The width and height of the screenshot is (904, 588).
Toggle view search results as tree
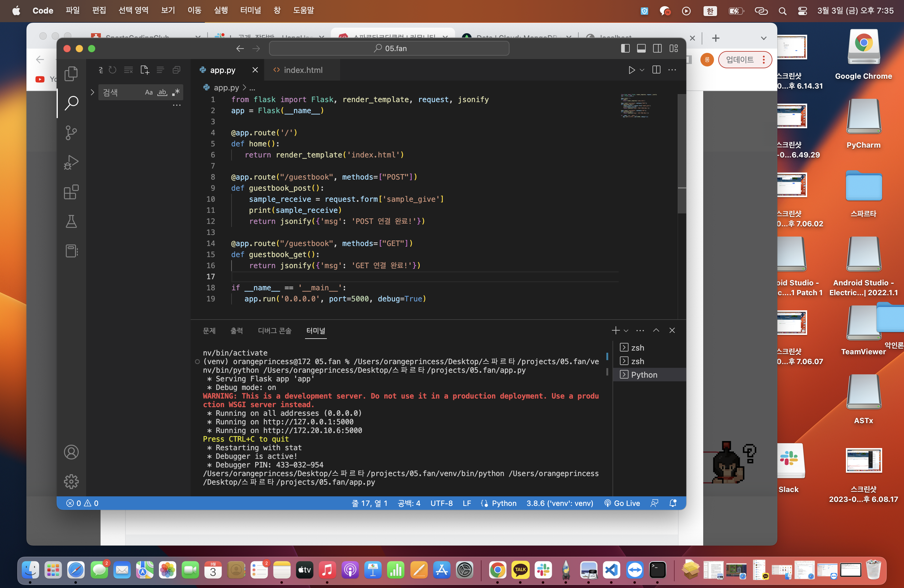(160, 70)
